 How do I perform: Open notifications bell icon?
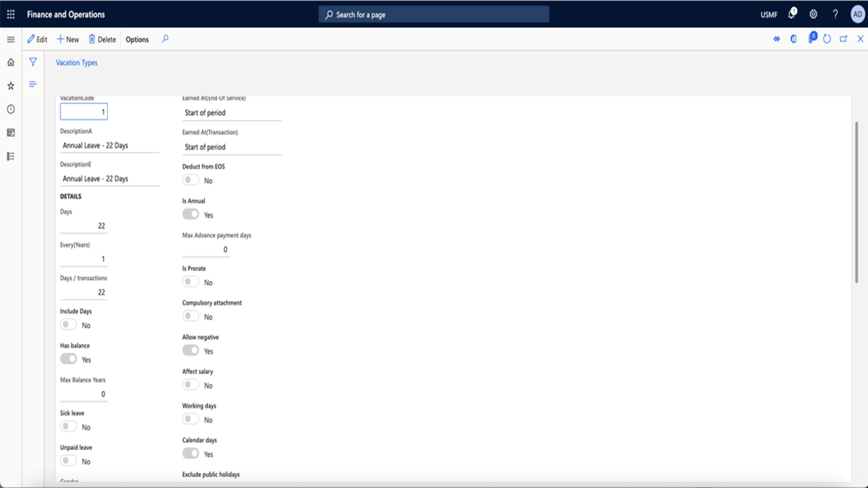click(791, 14)
